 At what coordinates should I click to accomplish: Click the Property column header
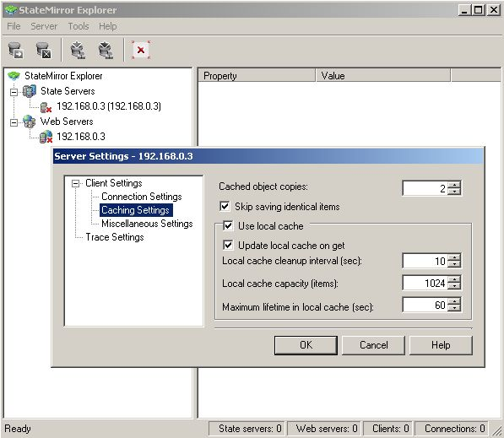point(257,75)
